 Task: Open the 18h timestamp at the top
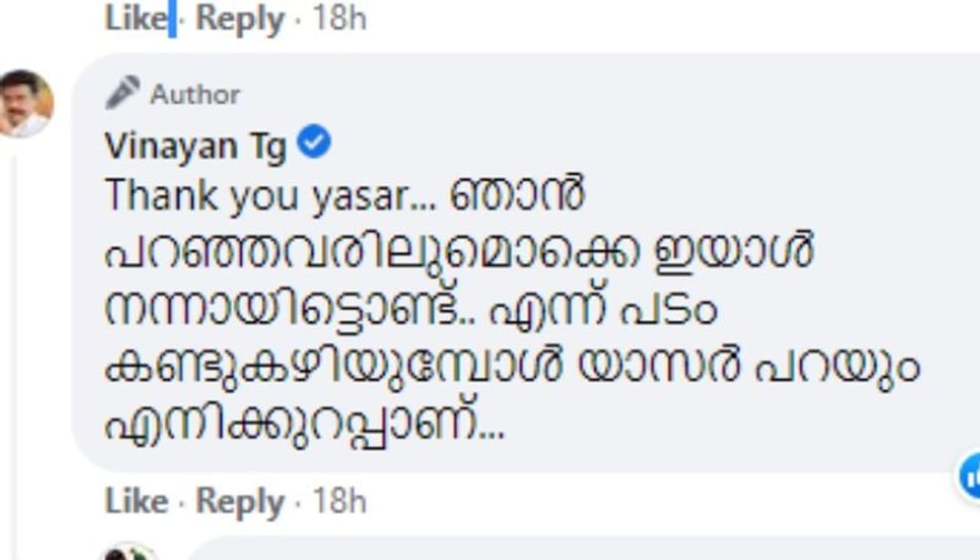(x=339, y=18)
